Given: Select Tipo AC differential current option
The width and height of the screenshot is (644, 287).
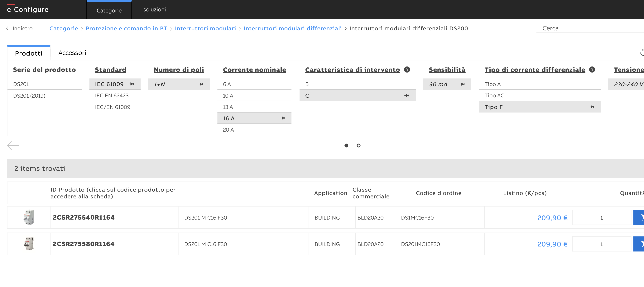Looking at the screenshot, I should click(494, 96).
